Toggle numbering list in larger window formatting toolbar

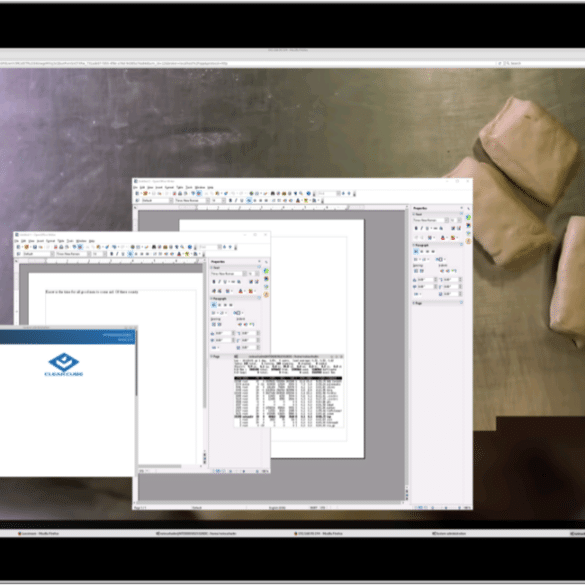(x=273, y=200)
